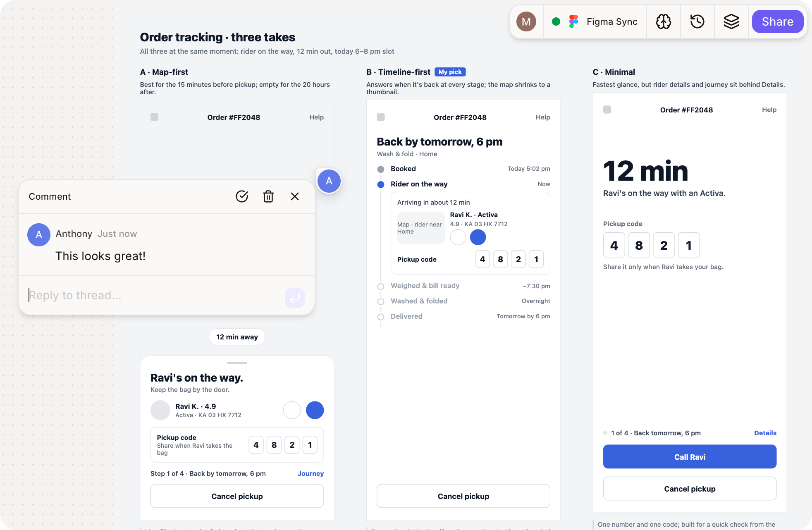Image resolution: width=812 pixels, height=530 pixels.
Task: Click the white round button in card A rider row
Action: click(292, 410)
